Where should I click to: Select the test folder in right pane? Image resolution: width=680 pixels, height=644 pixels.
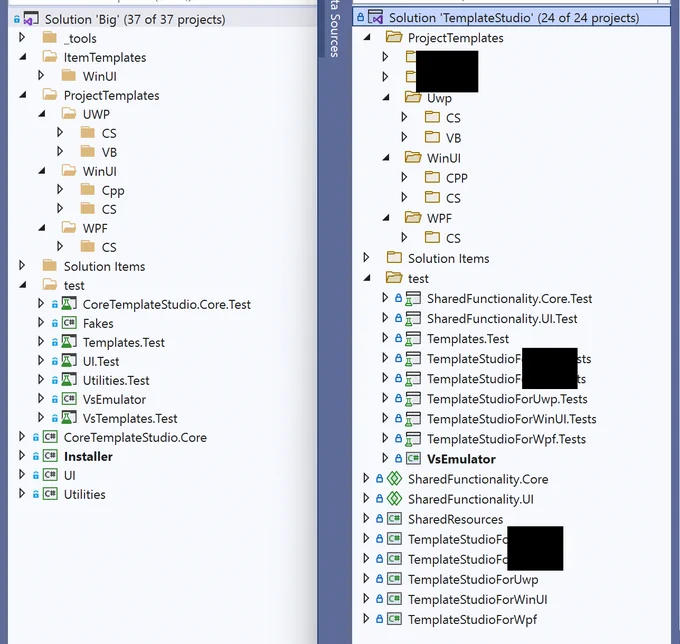[418, 278]
